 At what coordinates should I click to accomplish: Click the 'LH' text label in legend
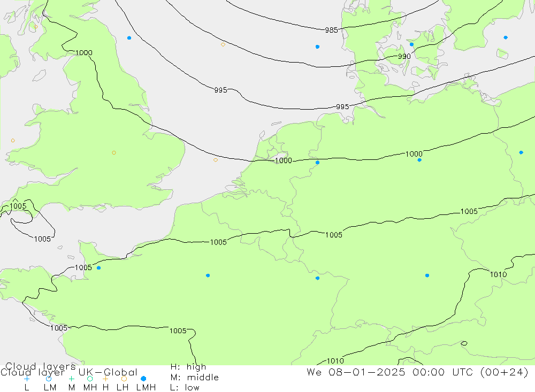pyautogui.click(x=123, y=388)
